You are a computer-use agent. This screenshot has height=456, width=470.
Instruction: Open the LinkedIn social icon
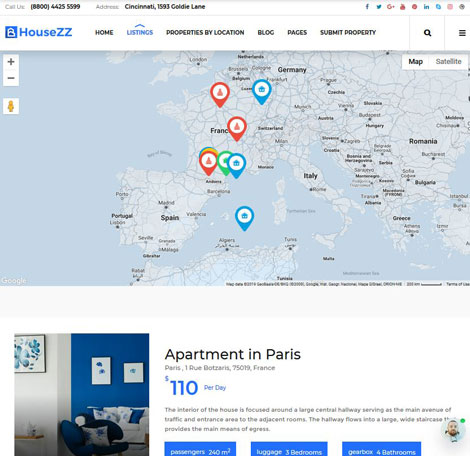point(426,7)
